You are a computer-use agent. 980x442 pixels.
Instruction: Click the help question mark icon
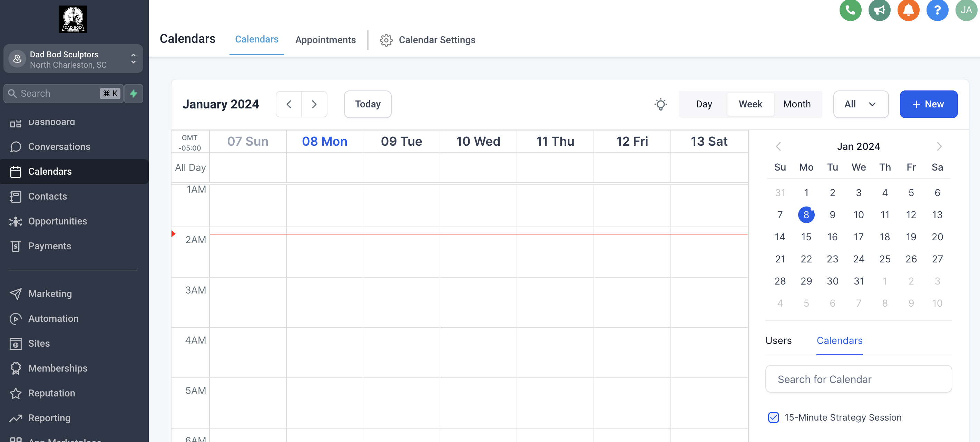click(x=938, y=10)
